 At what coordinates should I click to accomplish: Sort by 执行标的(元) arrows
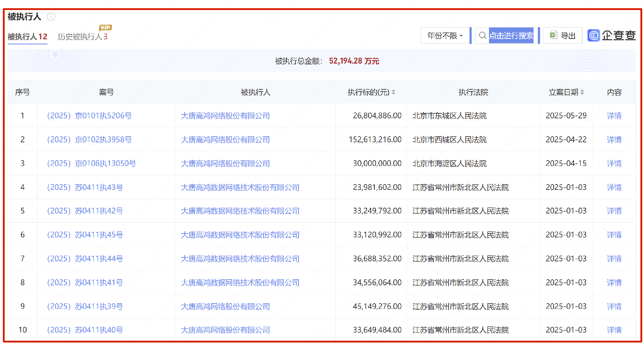tap(393, 92)
